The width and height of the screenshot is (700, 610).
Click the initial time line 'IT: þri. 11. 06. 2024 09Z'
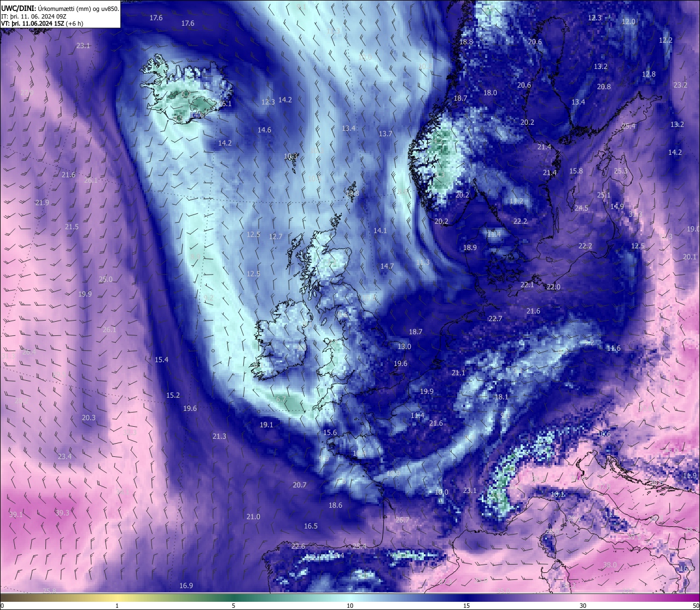pos(34,16)
